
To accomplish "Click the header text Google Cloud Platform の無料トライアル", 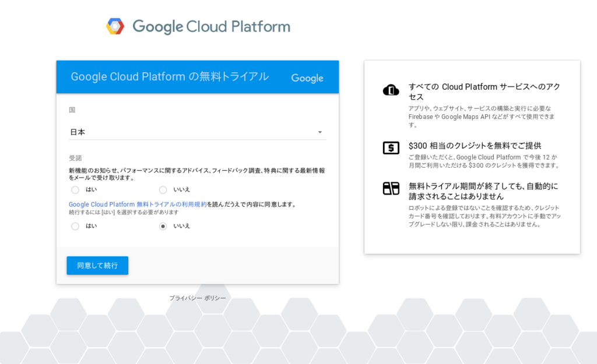I will click(x=170, y=76).
